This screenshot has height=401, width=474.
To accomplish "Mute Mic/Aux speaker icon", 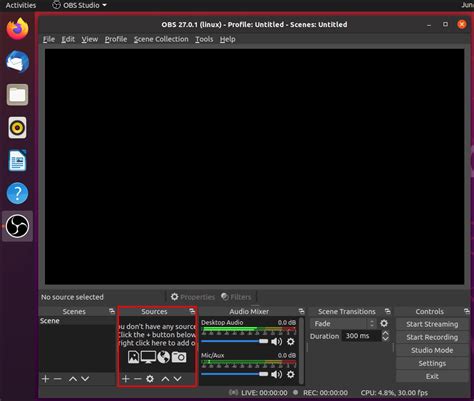I will tap(276, 374).
